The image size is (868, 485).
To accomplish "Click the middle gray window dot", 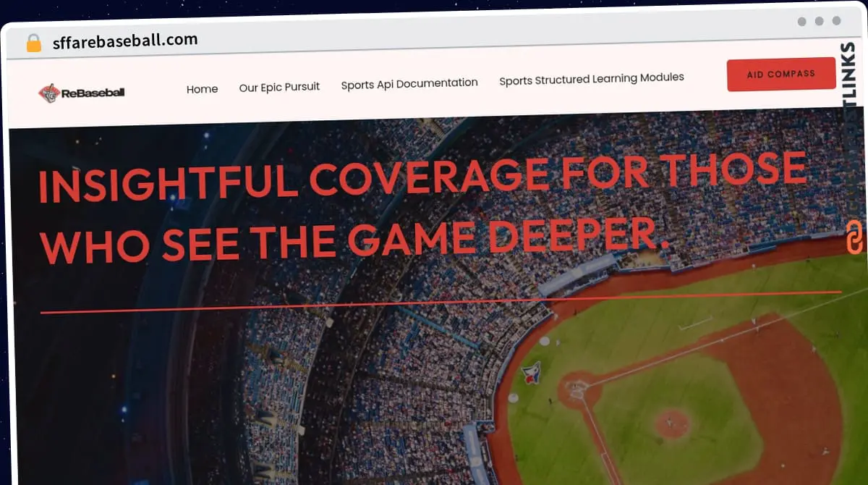I will click(820, 21).
